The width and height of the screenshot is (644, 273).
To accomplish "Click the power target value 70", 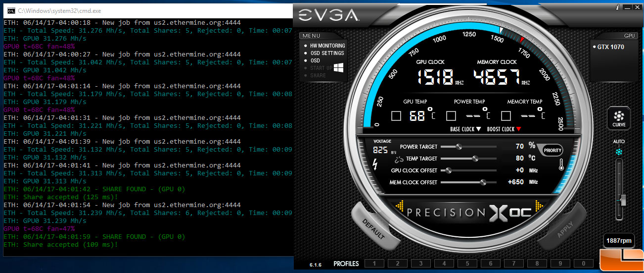I will 519,147.
